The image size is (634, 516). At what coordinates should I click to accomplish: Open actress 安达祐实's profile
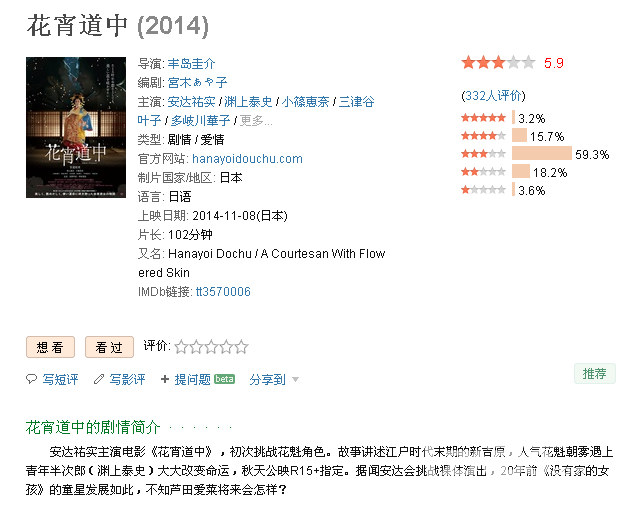coord(191,102)
